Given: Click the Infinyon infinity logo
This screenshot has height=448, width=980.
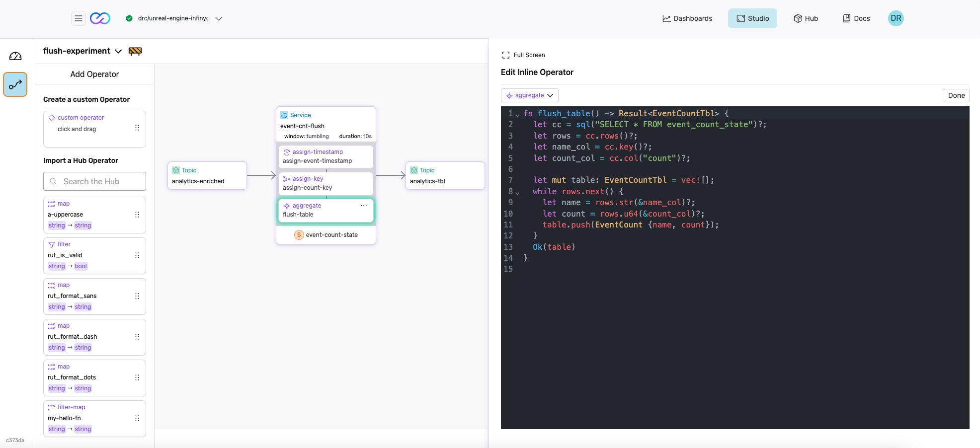Looking at the screenshot, I should [x=100, y=18].
